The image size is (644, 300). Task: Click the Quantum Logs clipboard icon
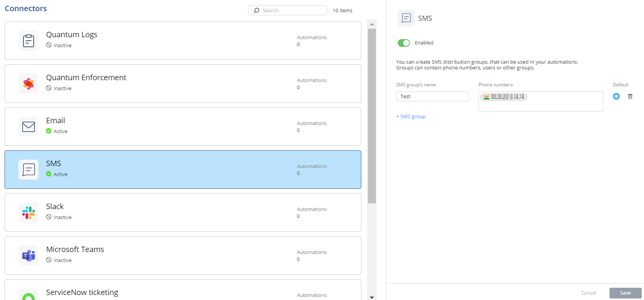click(x=28, y=41)
